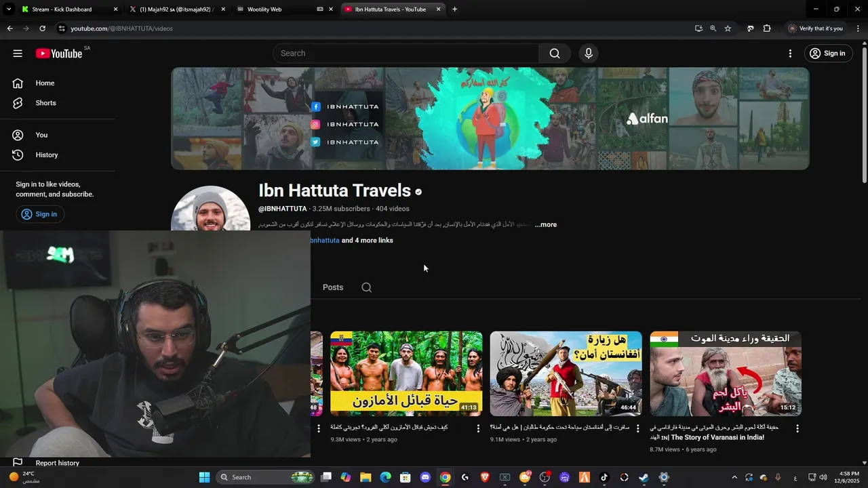
Task: Open YouTube settings three-dot menu near Sign in
Action: coord(790,54)
